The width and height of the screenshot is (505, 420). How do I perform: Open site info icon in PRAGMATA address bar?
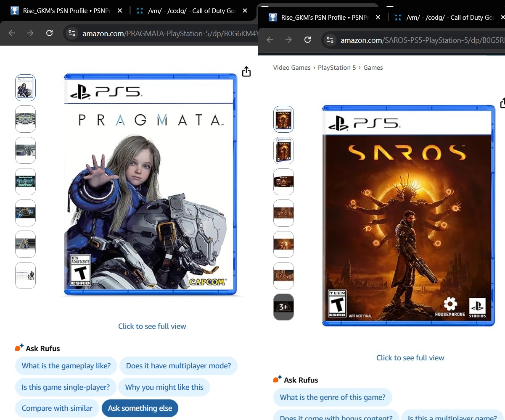click(x=72, y=33)
